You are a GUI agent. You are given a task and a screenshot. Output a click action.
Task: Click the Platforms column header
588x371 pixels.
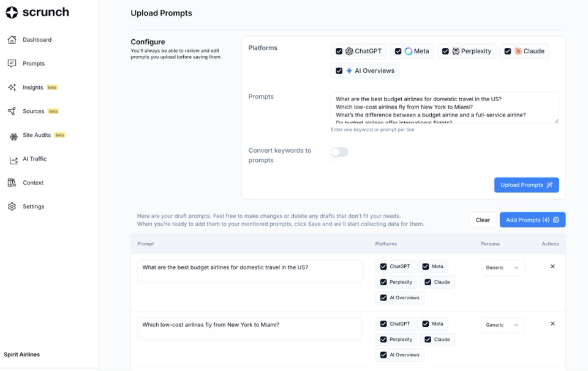(386, 243)
